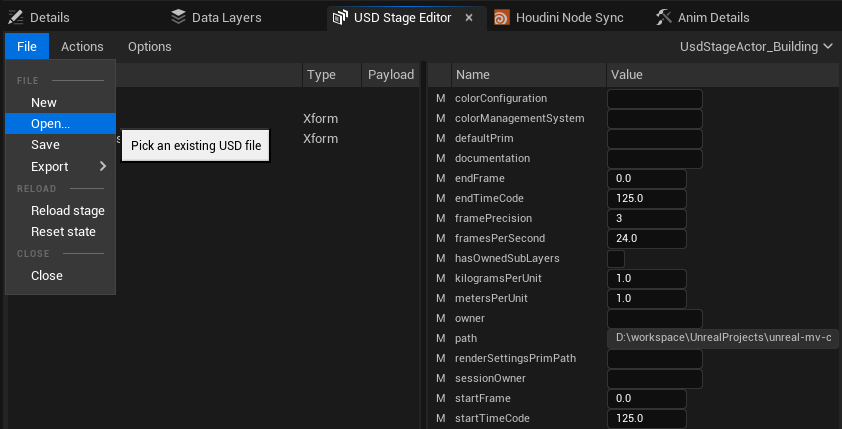Click the M marker beside endFrame

coord(440,178)
